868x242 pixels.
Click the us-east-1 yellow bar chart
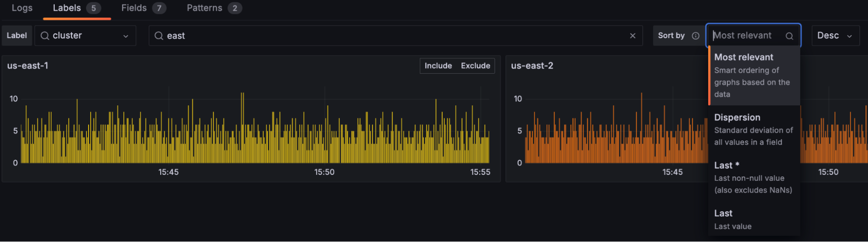(x=255, y=134)
